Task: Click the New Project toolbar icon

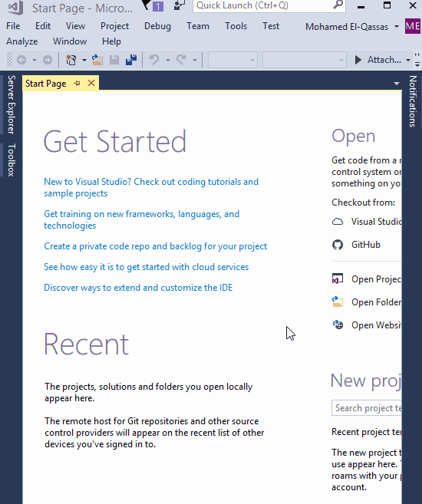Action: coord(71,60)
